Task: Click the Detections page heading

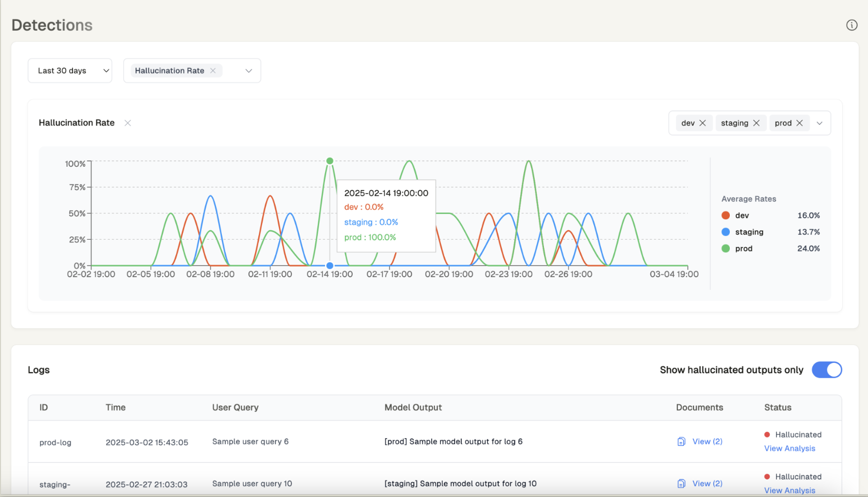Action: click(x=52, y=25)
